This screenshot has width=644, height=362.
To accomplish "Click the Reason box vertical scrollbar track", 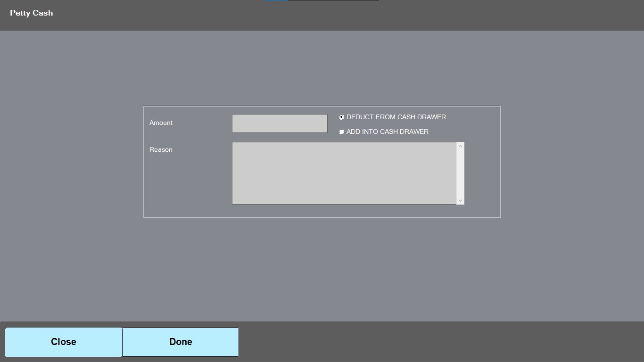I will tap(460, 173).
